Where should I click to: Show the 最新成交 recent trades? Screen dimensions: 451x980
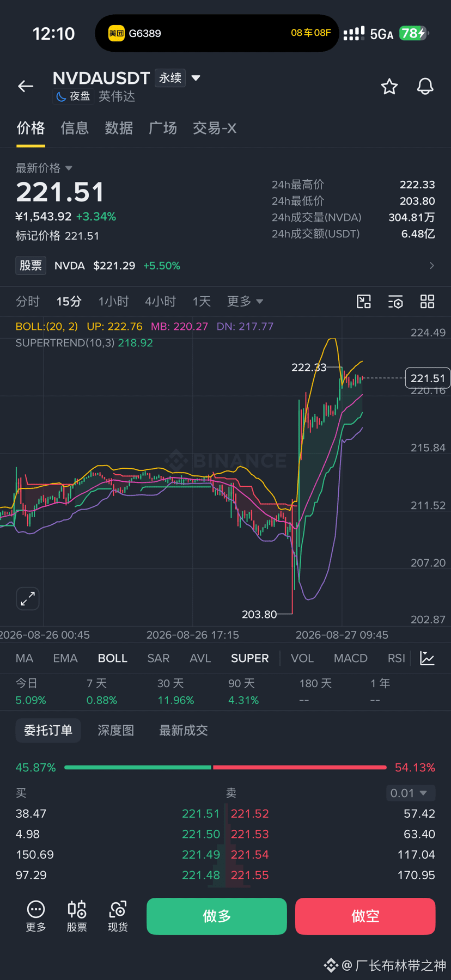(x=184, y=730)
